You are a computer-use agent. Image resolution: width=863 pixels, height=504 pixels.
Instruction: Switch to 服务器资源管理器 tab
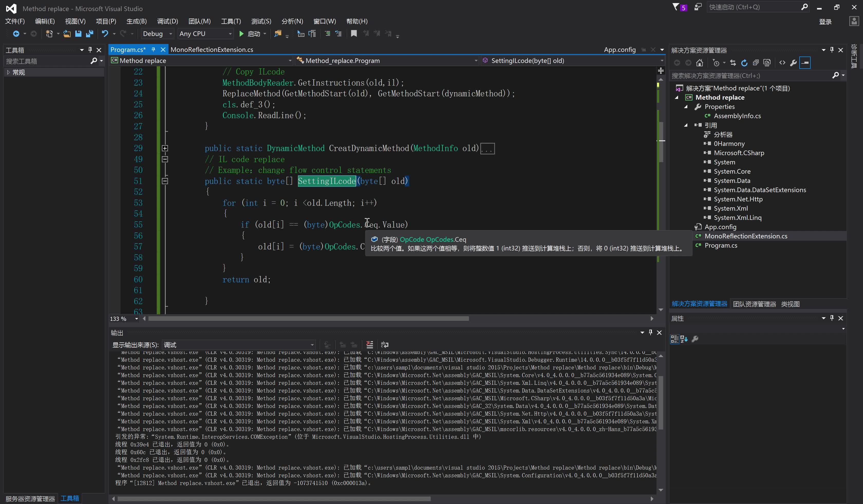30,499
